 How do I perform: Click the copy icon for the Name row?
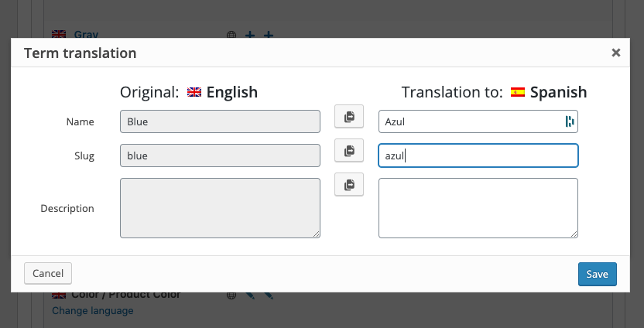coord(348,117)
